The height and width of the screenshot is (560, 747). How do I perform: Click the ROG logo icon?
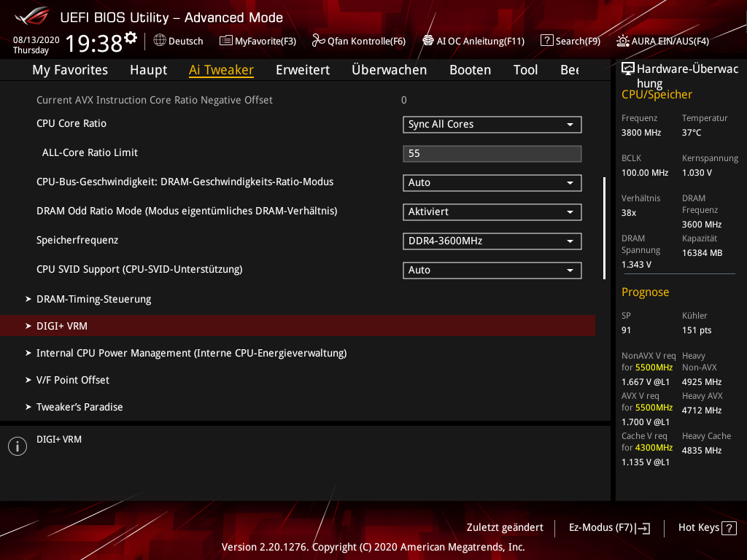32,17
